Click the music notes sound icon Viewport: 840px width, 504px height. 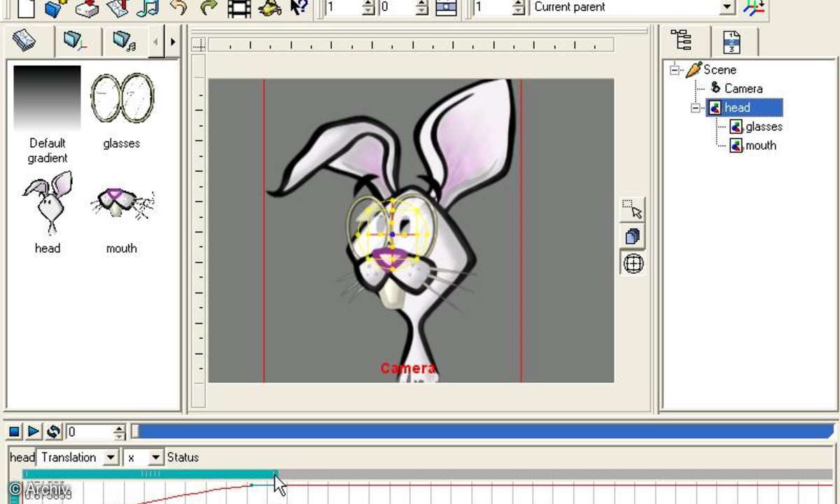coord(148,8)
